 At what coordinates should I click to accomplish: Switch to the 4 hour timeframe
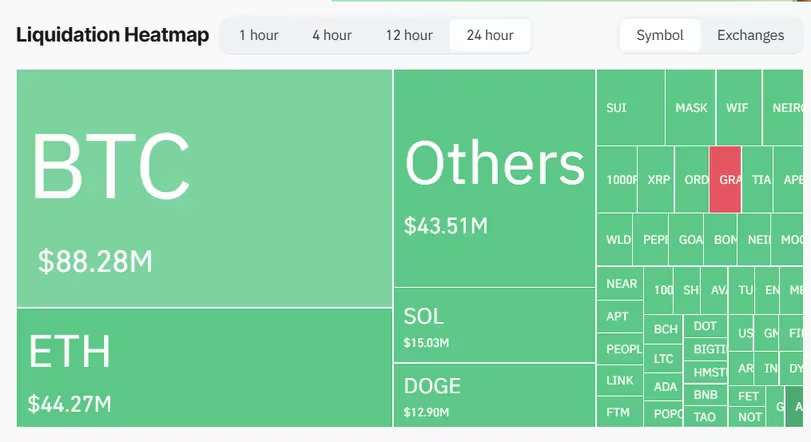point(331,35)
